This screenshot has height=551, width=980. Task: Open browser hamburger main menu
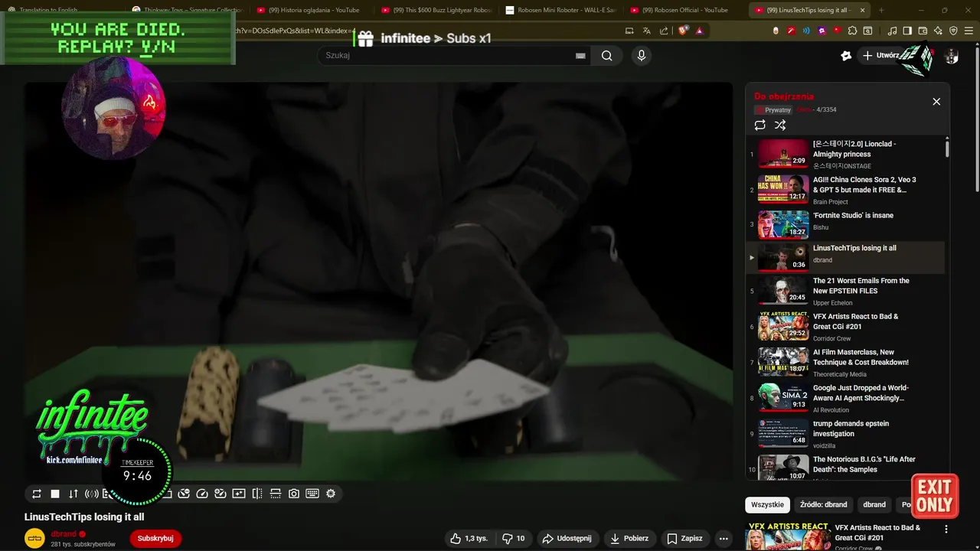coord(969,31)
